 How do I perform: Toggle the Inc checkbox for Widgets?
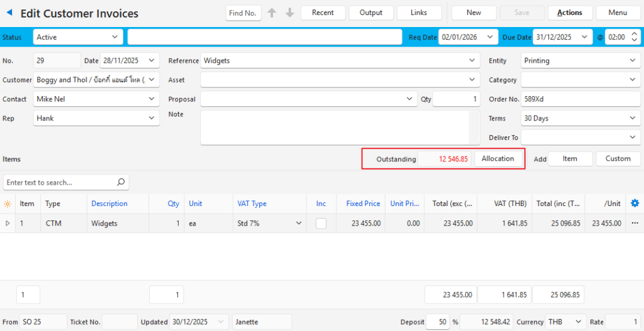point(321,223)
